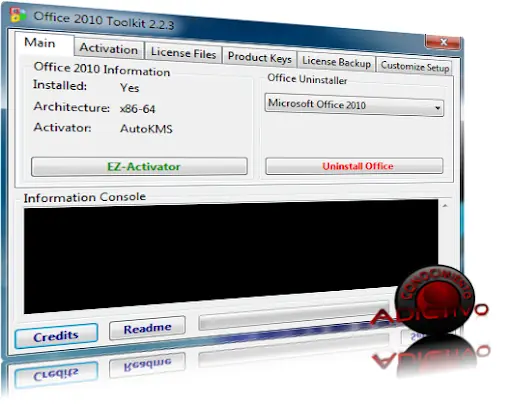The width and height of the screenshot is (512, 407).
Task: Open the Activation tab
Action: 109,49
